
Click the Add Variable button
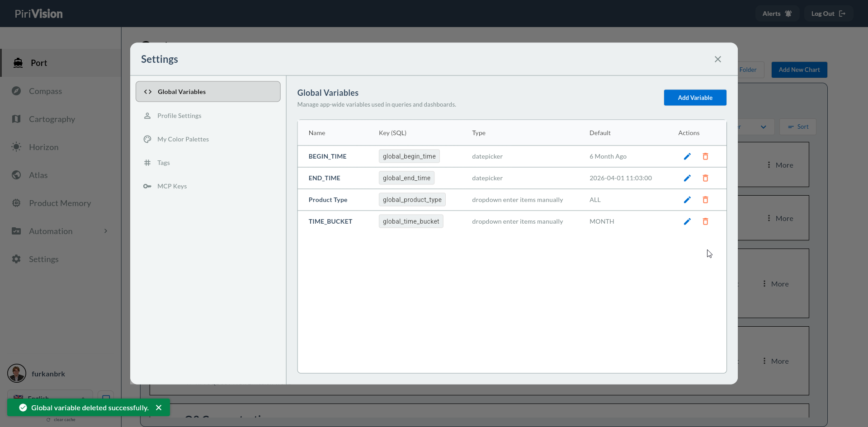click(x=695, y=98)
